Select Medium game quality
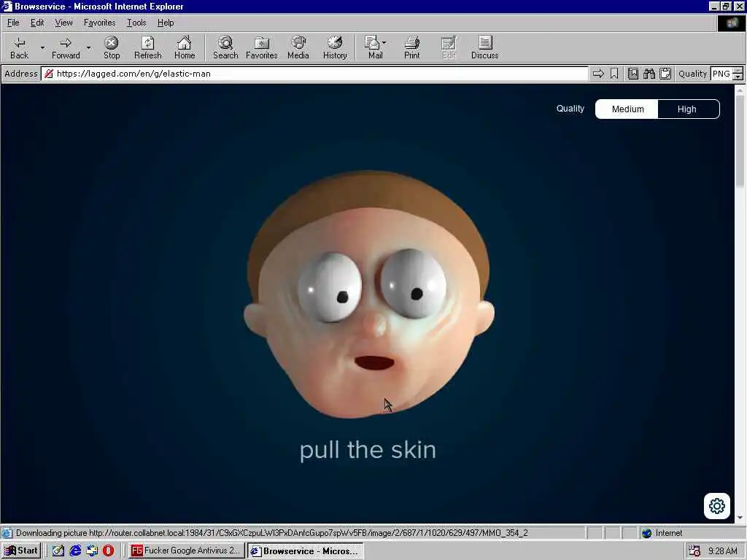The height and width of the screenshot is (560, 747). pyautogui.click(x=627, y=109)
